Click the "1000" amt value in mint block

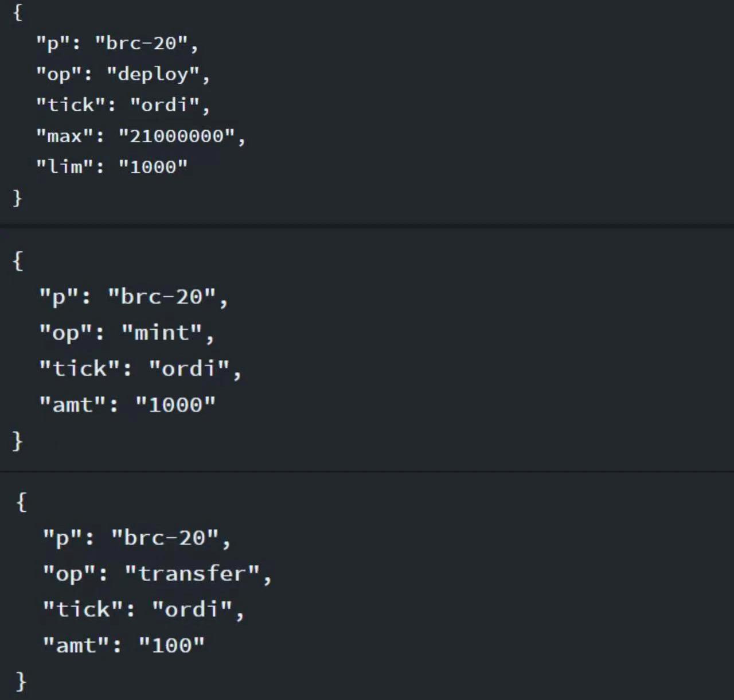coord(175,405)
